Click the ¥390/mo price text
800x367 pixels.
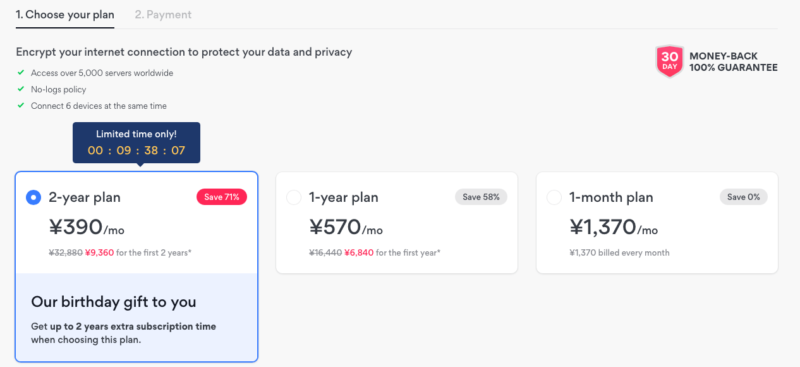pyautogui.click(x=87, y=227)
